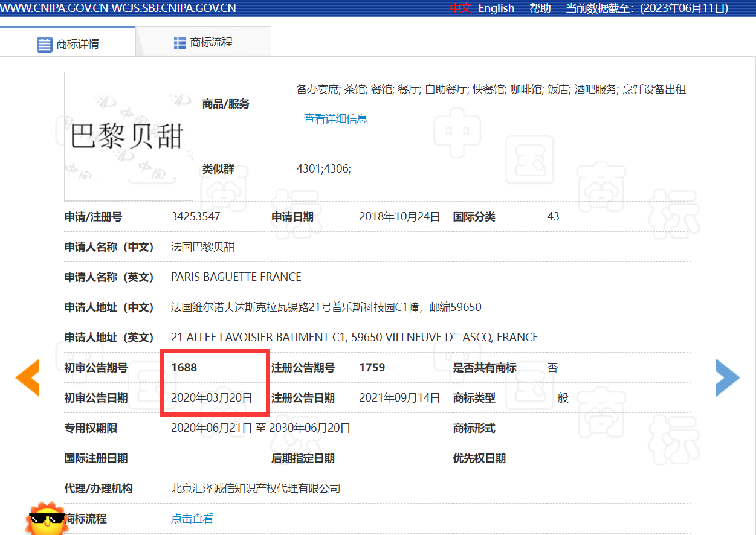The height and width of the screenshot is (535, 756).
Task: Click the agency name 北京汇泽诚信知识产权代理有限公司
Action: (x=256, y=489)
